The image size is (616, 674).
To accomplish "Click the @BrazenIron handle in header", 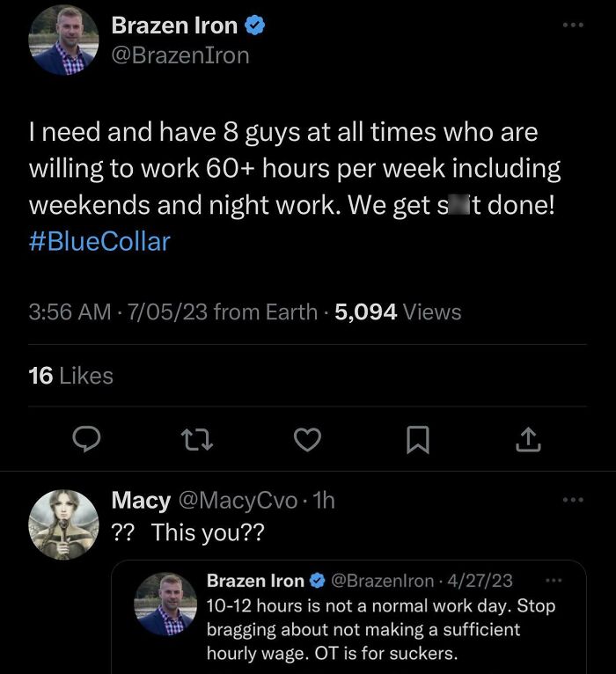I will [180, 55].
